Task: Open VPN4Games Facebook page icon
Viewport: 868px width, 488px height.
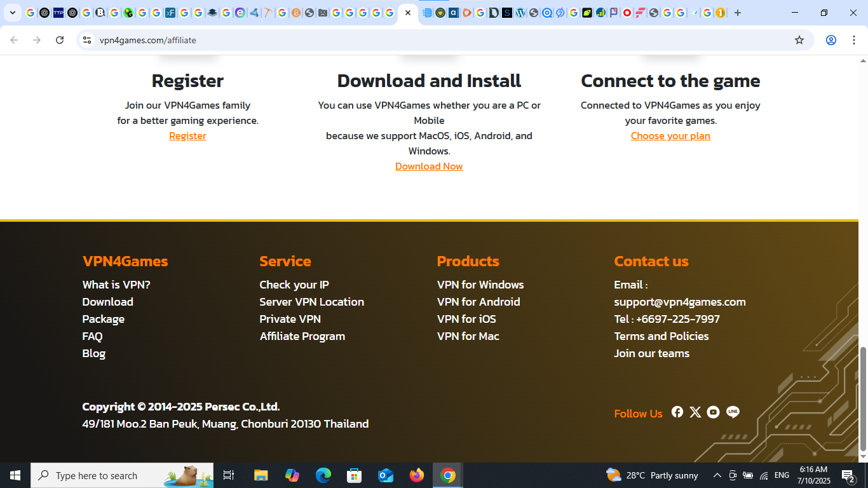Action: click(677, 412)
